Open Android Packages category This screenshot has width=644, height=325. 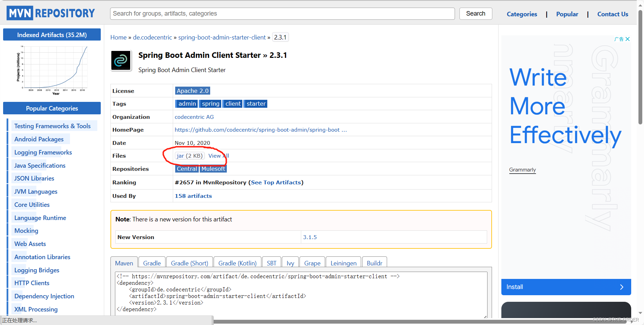point(39,139)
